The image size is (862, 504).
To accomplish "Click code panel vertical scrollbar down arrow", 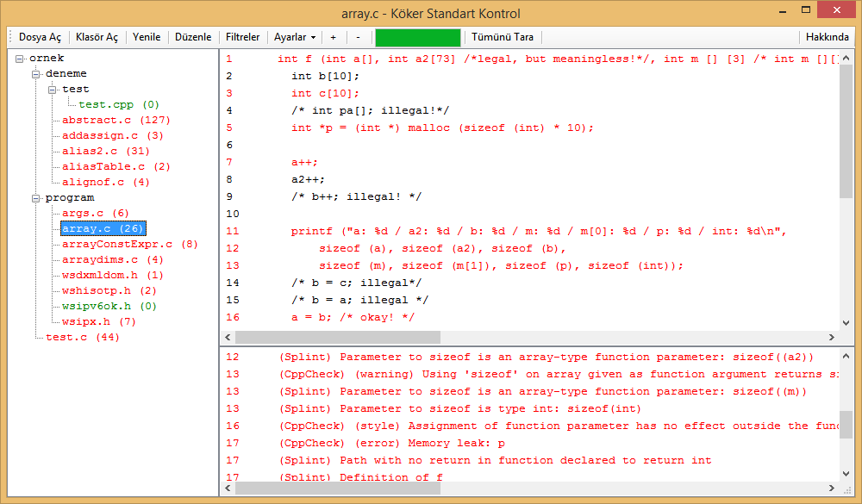I will tap(846, 323).
